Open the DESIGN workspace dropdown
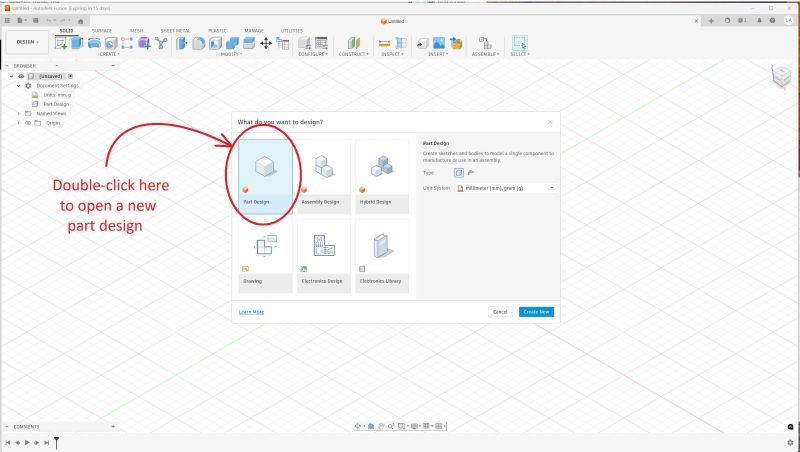This screenshot has height=452, width=800. click(x=26, y=42)
